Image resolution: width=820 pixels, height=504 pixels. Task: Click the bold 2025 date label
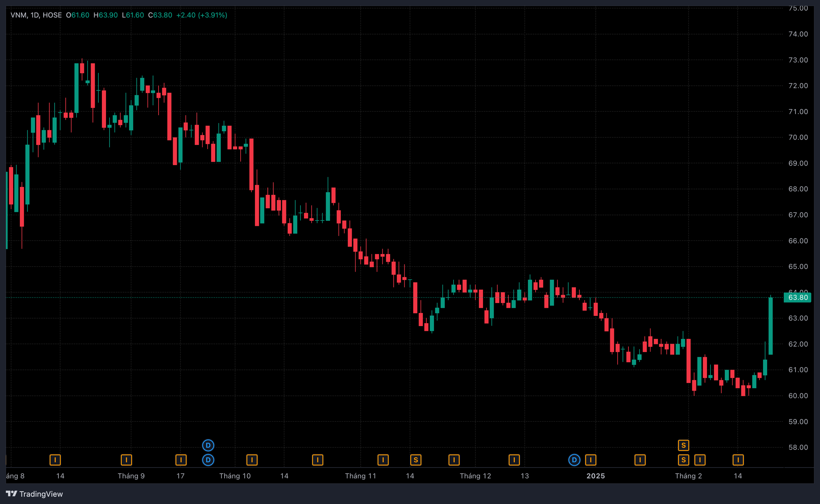[x=596, y=476]
